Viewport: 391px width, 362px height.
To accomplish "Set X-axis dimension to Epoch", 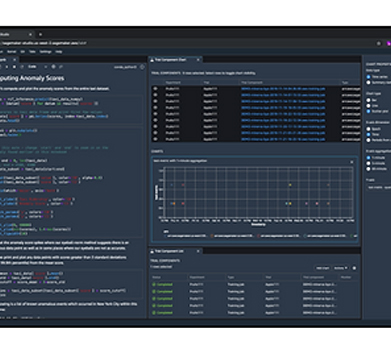I will pos(368,129).
